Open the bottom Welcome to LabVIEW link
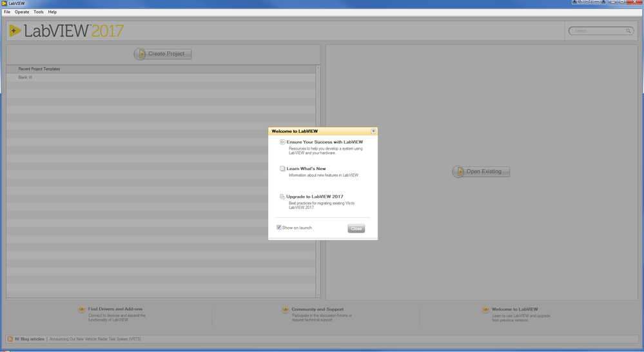 (514, 309)
